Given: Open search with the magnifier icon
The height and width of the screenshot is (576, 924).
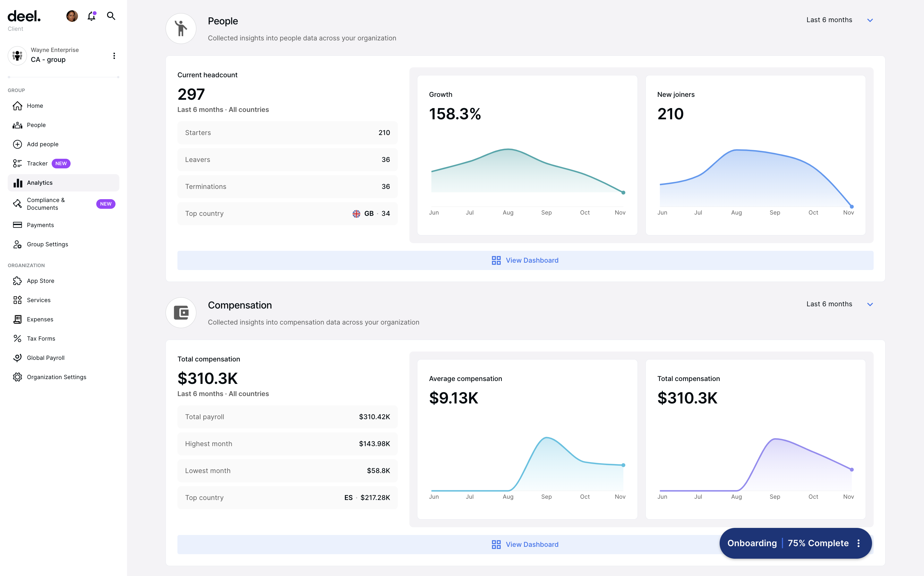Looking at the screenshot, I should coord(111,16).
